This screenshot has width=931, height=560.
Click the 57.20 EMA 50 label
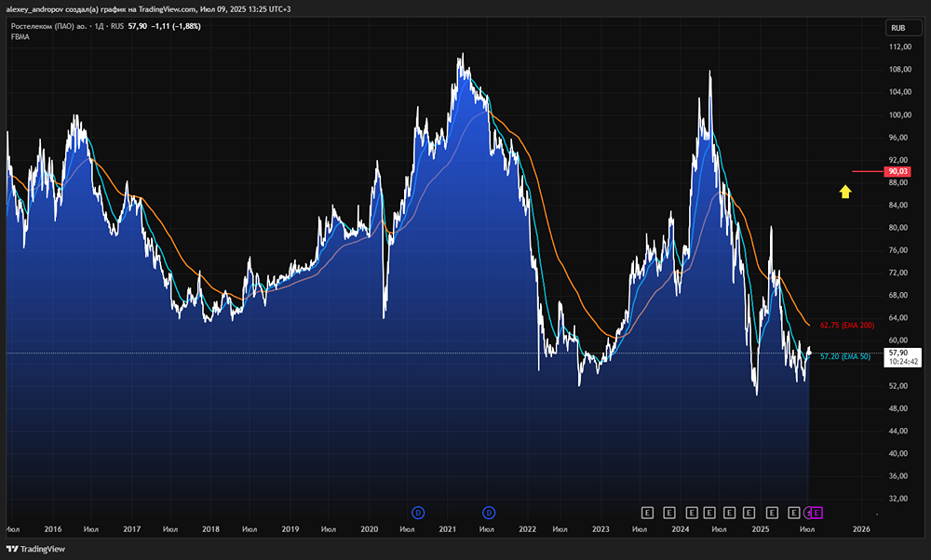[844, 356]
